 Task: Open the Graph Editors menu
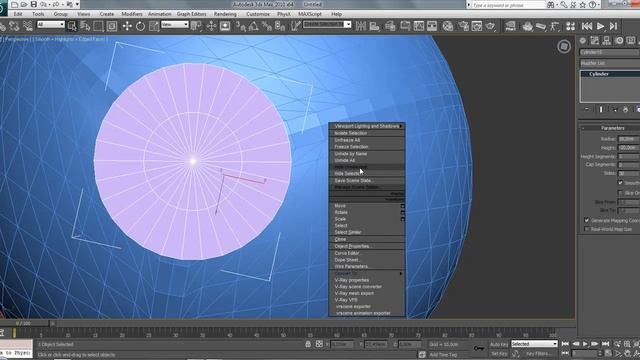[x=191, y=14]
